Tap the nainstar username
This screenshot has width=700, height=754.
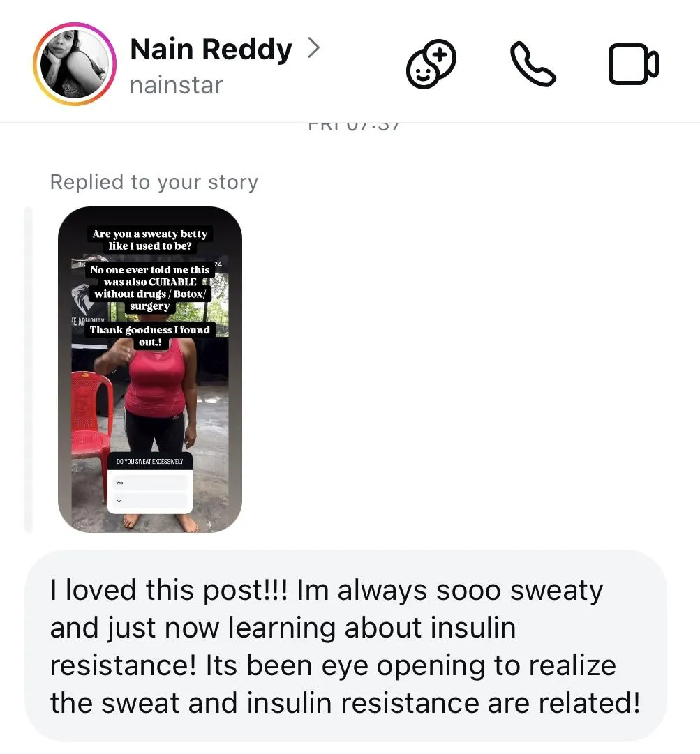176,86
